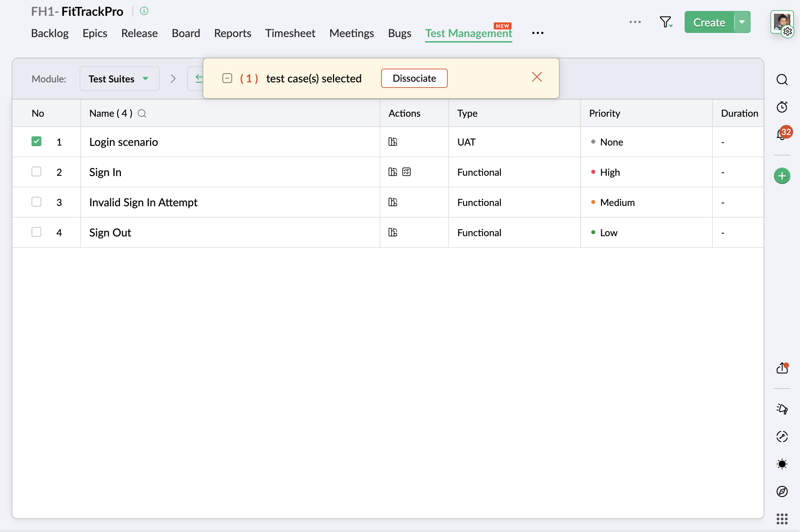Viewport: 800px width, 532px height.
Task: Open the apps grid icon
Action: [782, 519]
